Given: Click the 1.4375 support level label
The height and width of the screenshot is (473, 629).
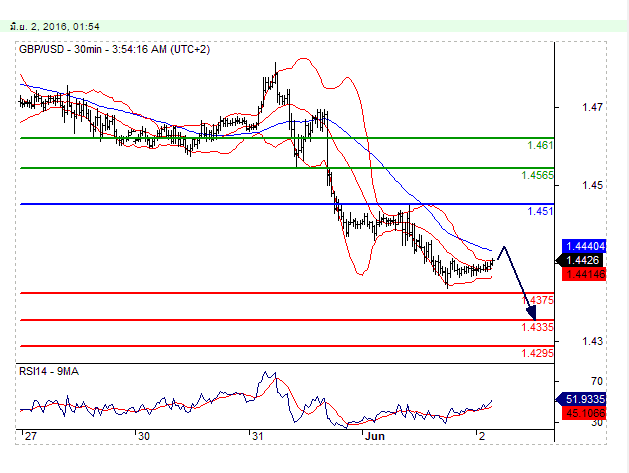Looking at the screenshot, I should [537, 300].
